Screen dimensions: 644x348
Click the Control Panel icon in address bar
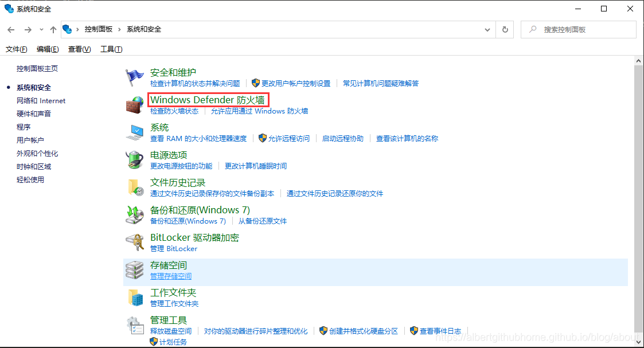(67, 29)
